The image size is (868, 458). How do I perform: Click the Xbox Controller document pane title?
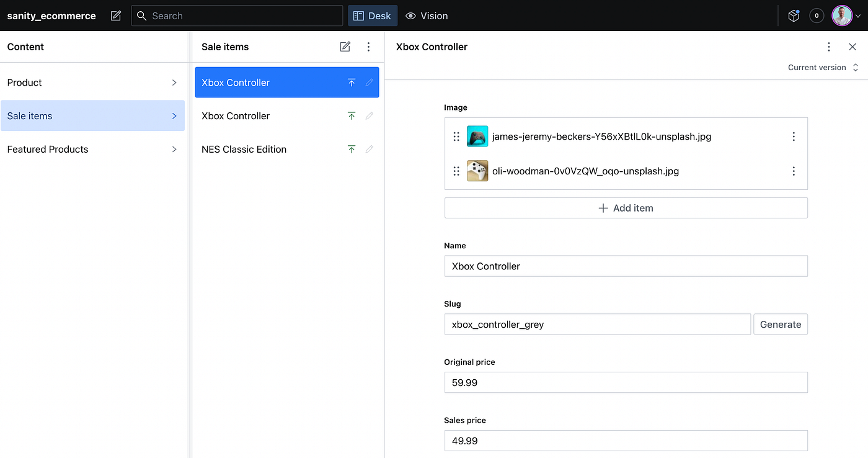coord(432,47)
